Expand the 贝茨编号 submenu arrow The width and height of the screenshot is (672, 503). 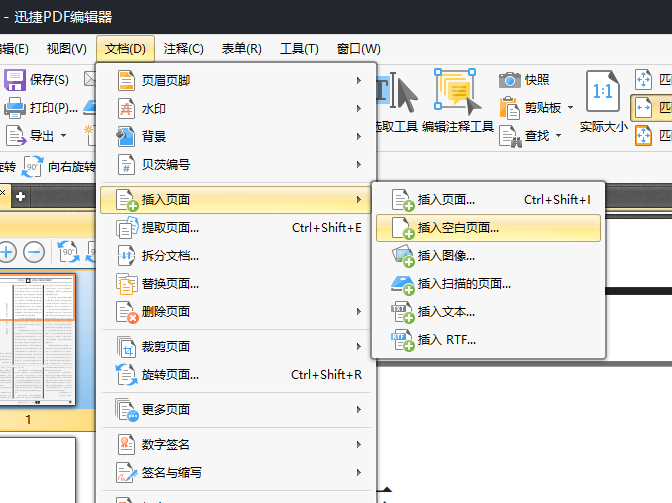pyautogui.click(x=359, y=165)
